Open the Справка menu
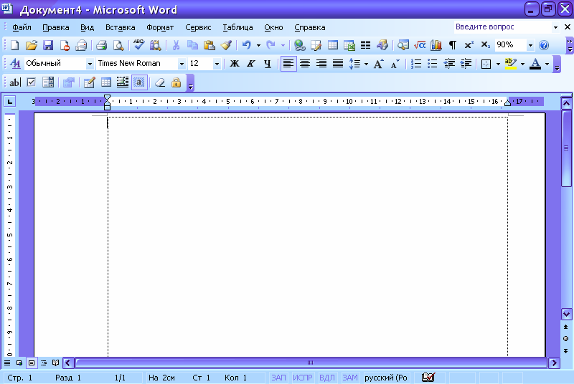This screenshot has width=574, height=384. pyautogui.click(x=310, y=27)
